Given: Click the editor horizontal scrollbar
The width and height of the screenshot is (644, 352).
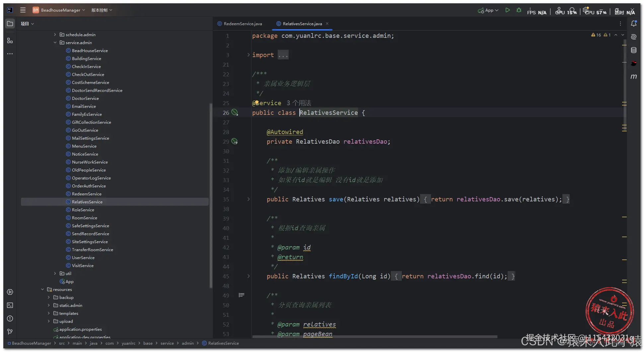Looking at the screenshot, I should pos(375,336).
